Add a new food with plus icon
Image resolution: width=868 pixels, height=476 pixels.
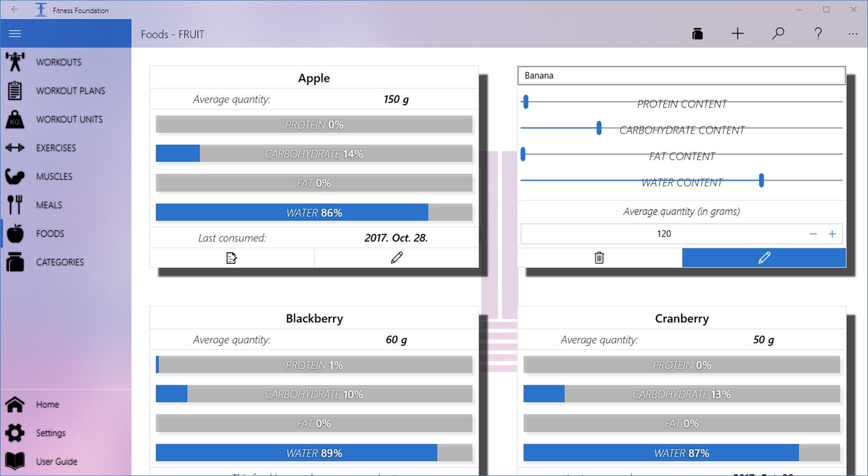coord(738,34)
